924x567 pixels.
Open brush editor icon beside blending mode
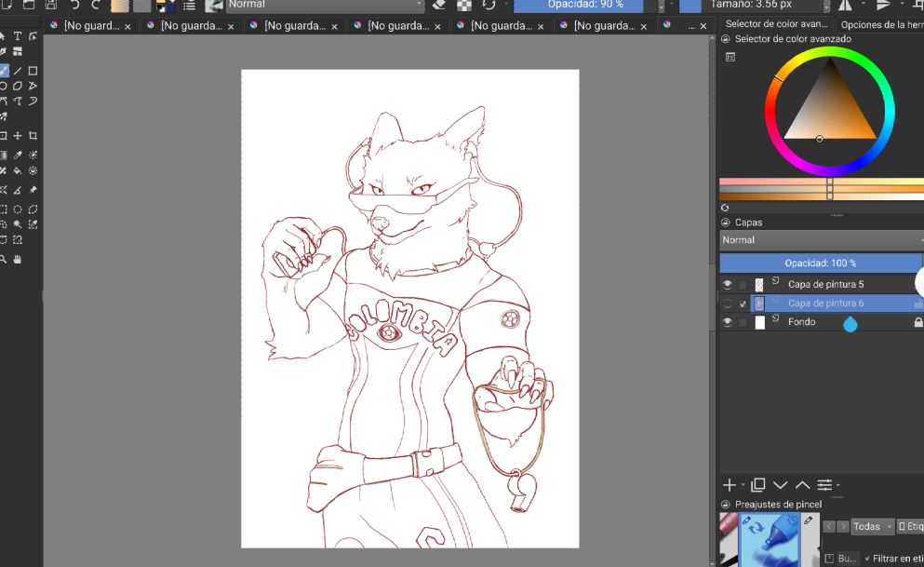pyautogui.click(x=214, y=6)
